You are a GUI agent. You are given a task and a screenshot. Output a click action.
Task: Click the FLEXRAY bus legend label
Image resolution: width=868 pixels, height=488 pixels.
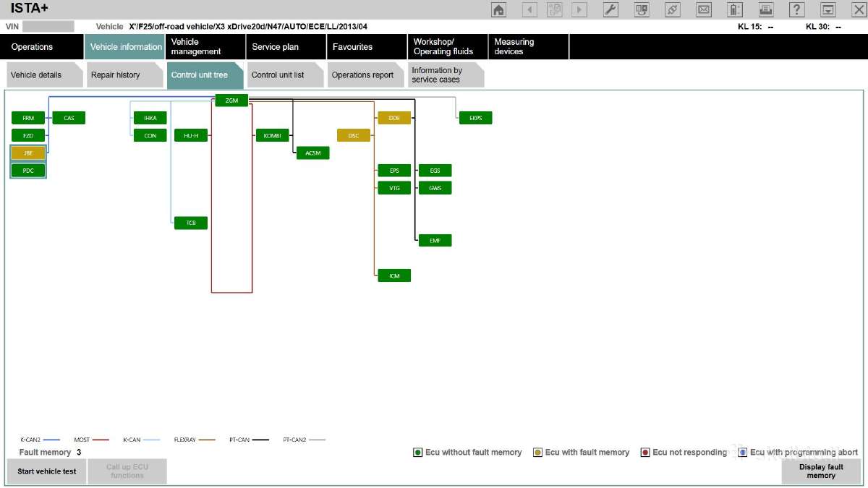coord(185,440)
